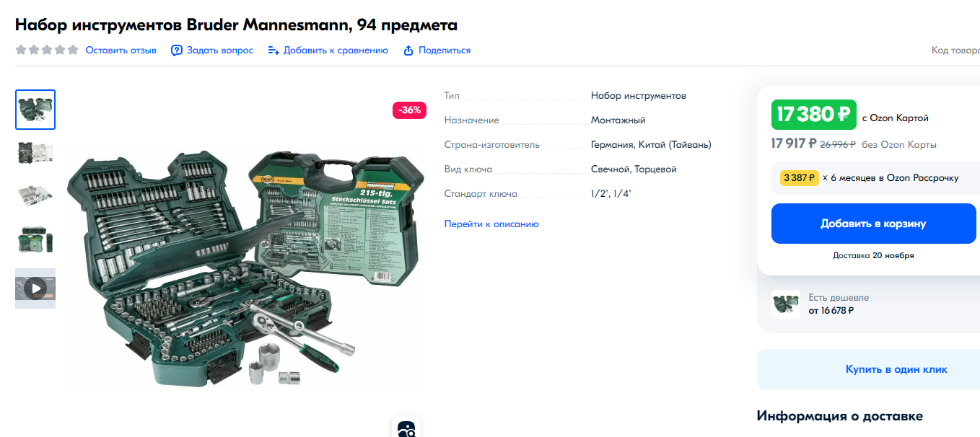This screenshot has height=437, width=980.
Task: Open 'Добавить к сравнению' link
Action: click(336, 50)
